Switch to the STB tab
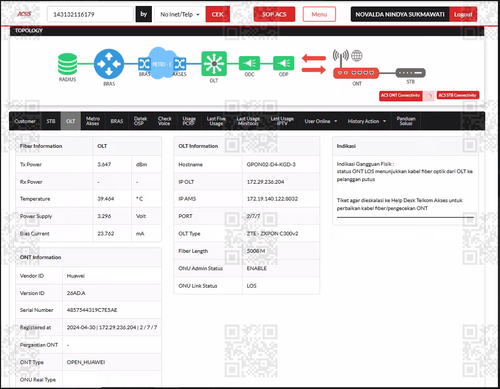The height and width of the screenshot is (389, 500). pyautogui.click(x=51, y=121)
